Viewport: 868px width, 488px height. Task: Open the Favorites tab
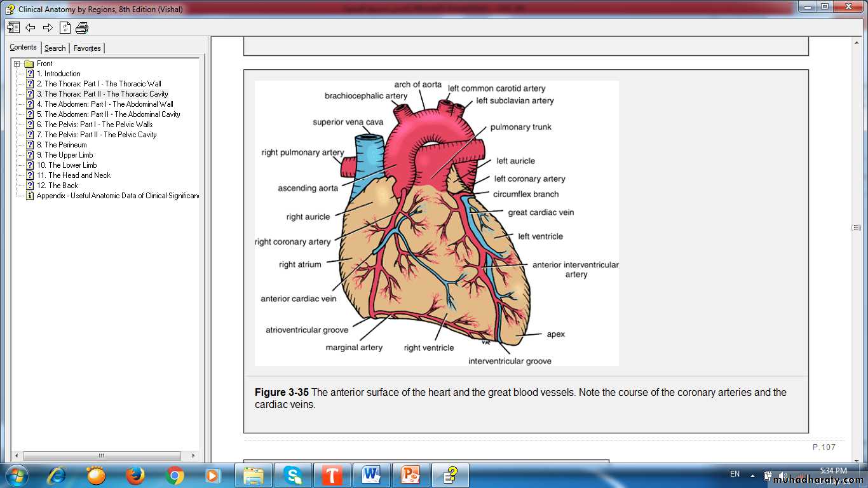point(87,48)
